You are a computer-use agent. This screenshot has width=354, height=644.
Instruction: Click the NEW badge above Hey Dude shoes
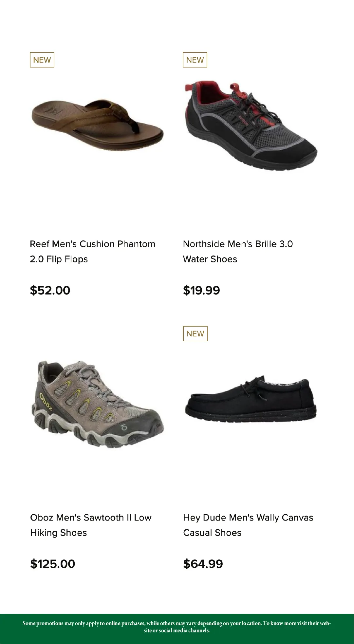pos(195,333)
